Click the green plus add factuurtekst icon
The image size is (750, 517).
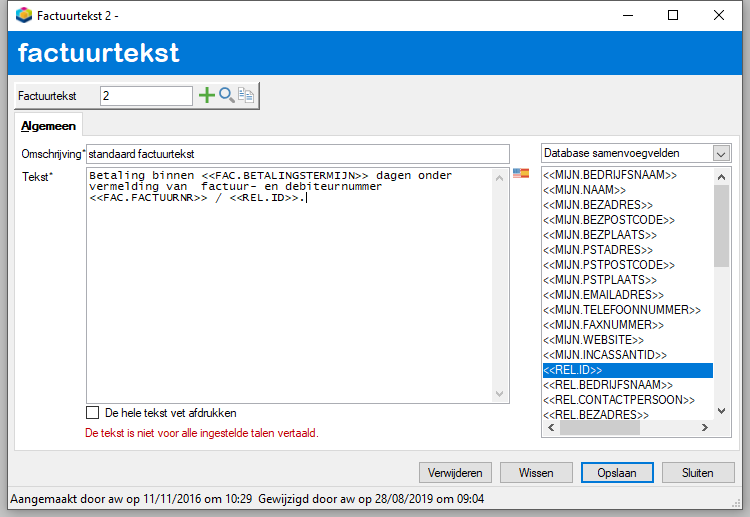[x=207, y=95]
